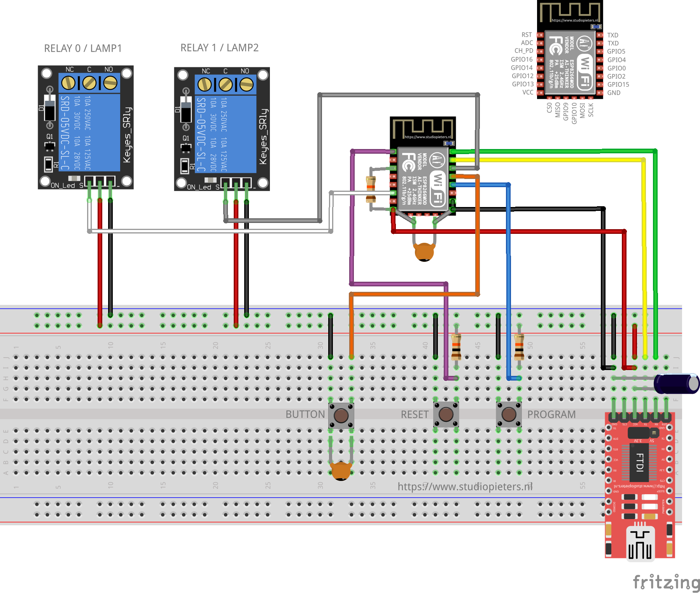Click the GPIO15 pin label
700x593 pixels.
pos(618,85)
